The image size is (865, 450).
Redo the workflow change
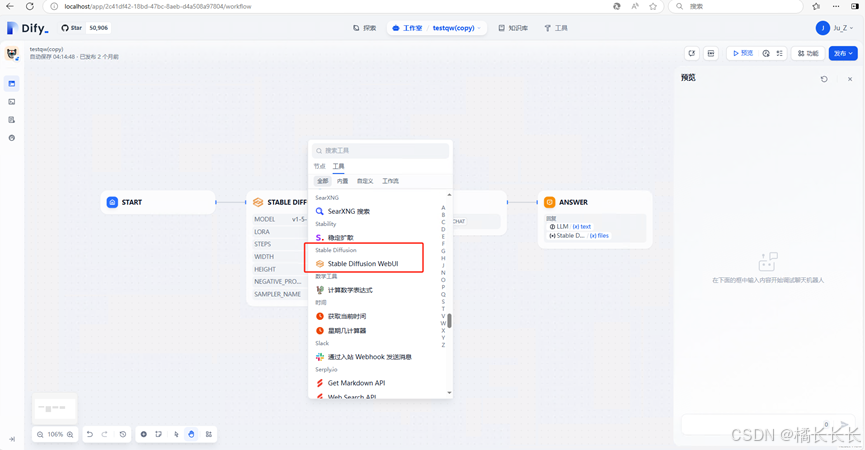click(x=105, y=435)
